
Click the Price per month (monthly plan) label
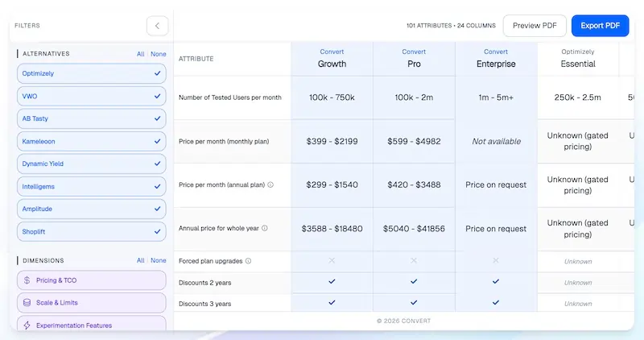point(224,142)
